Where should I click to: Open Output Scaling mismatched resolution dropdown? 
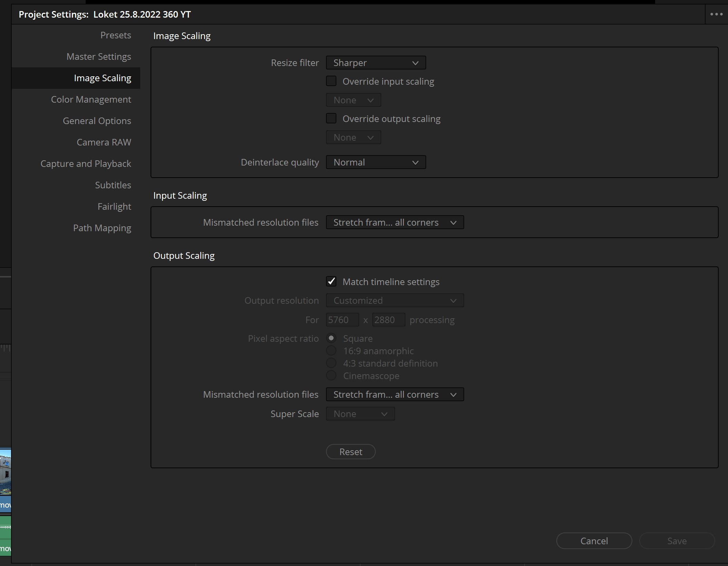tap(395, 395)
